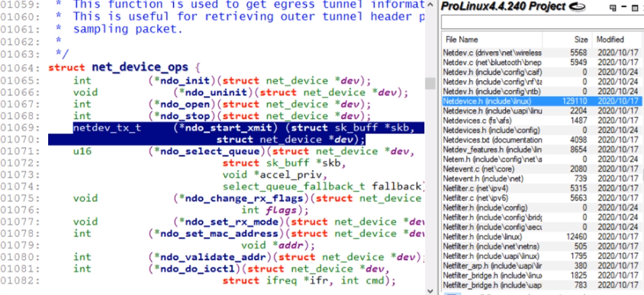Maximize the Project panel
644x295 pixels.
coord(636,8)
